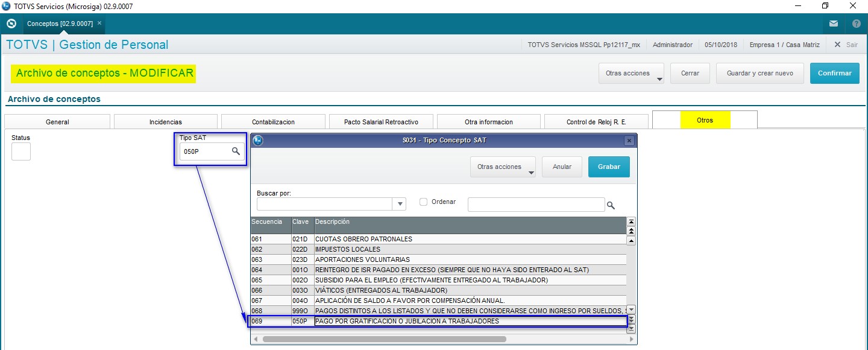The width and height of the screenshot is (868, 350).
Task: Select row APORTACIONES VOLUNTARIAS
Action: point(439,259)
